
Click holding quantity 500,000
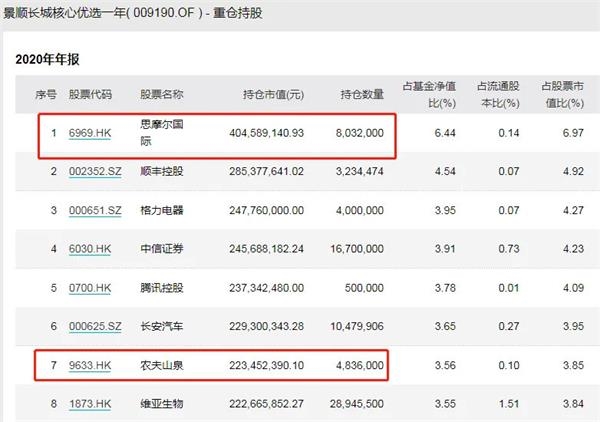click(x=364, y=288)
